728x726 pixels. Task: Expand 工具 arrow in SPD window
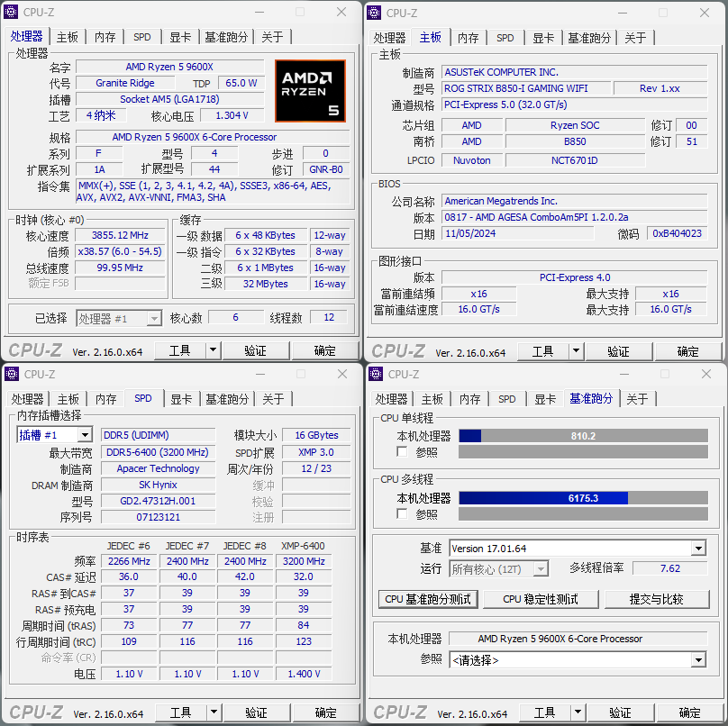coord(214,712)
